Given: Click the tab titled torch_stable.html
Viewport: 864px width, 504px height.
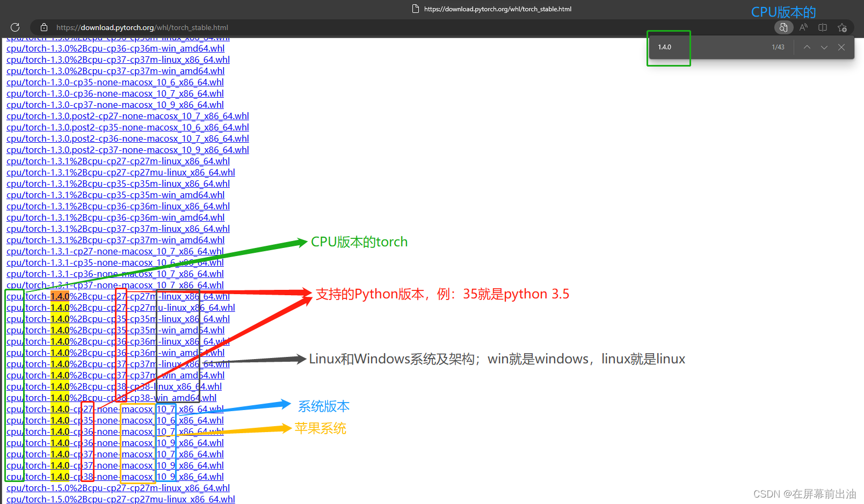Looking at the screenshot, I should 491,9.
